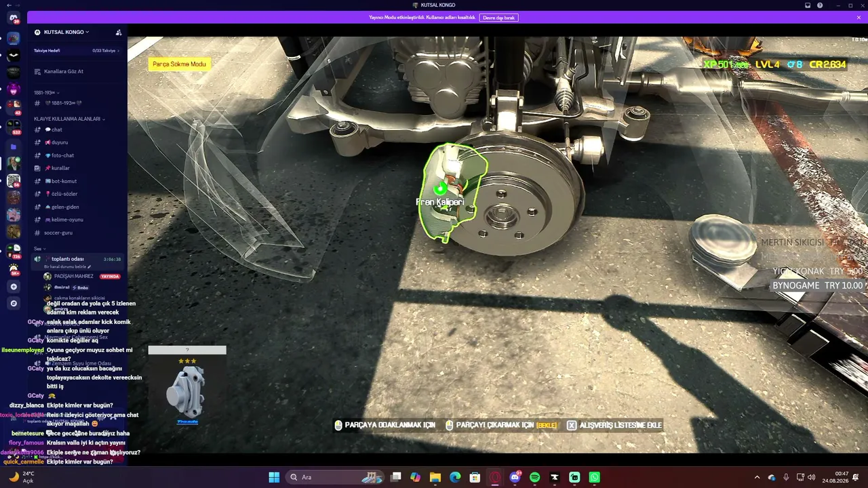Viewport: 868px width, 488px height.
Task: Select user PADİŞAH MAHREZ in voice channel
Action: tap(73, 277)
